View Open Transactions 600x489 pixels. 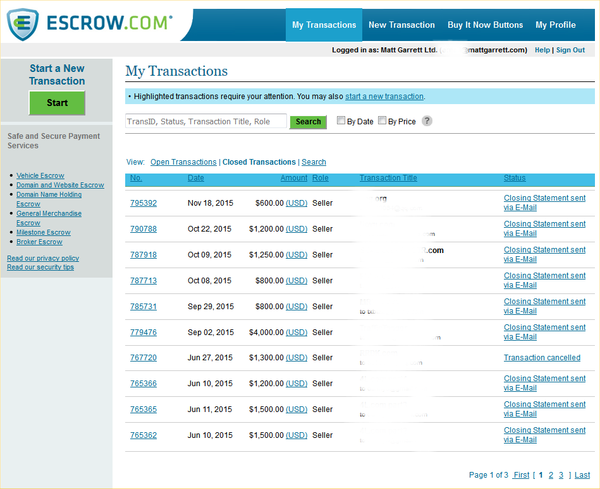[x=183, y=162]
